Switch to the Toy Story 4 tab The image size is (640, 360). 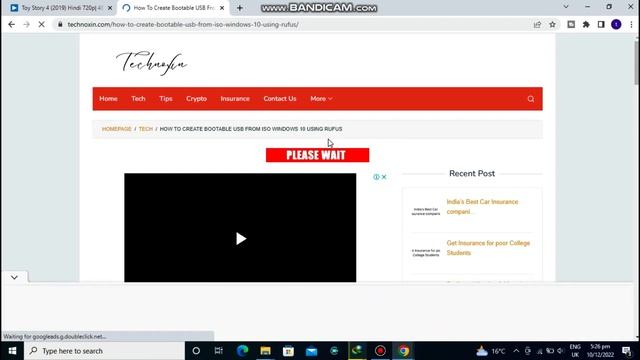coord(61,8)
